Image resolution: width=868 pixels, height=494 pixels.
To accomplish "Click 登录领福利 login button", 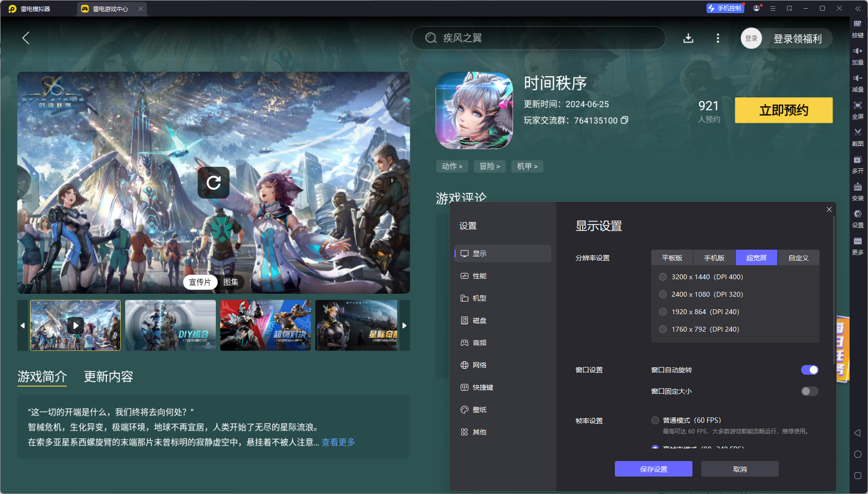I will click(797, 39).
